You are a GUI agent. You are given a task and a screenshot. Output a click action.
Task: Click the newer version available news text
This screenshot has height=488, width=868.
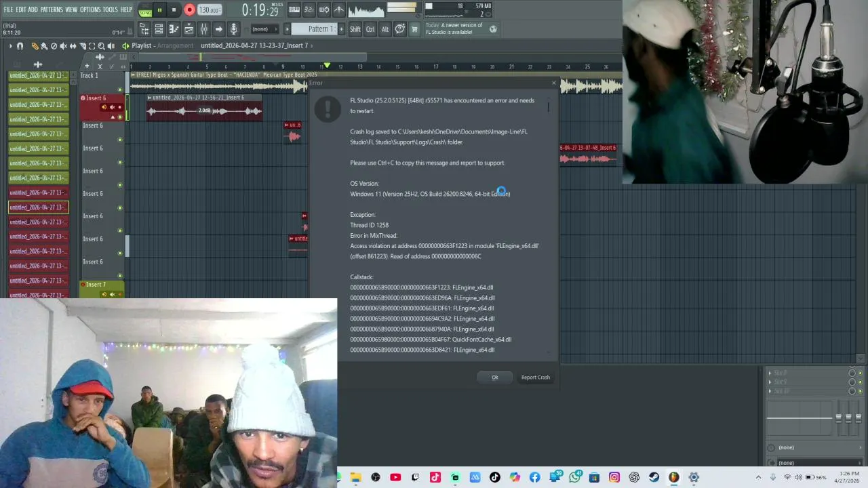[x=454, y=28]
